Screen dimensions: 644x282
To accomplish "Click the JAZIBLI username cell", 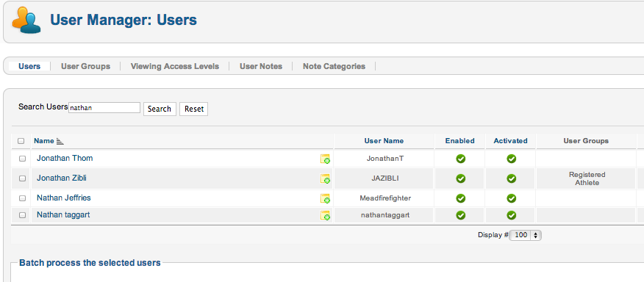I will pos(384,178).
